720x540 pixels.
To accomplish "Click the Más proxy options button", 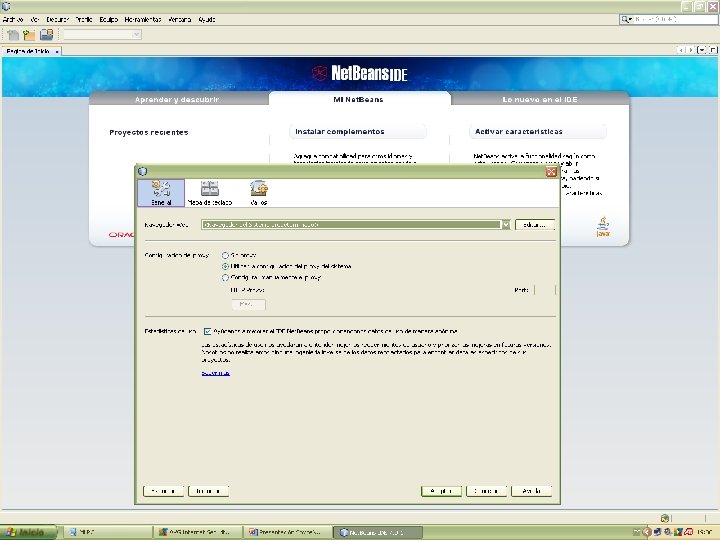I will coord(248,304).
